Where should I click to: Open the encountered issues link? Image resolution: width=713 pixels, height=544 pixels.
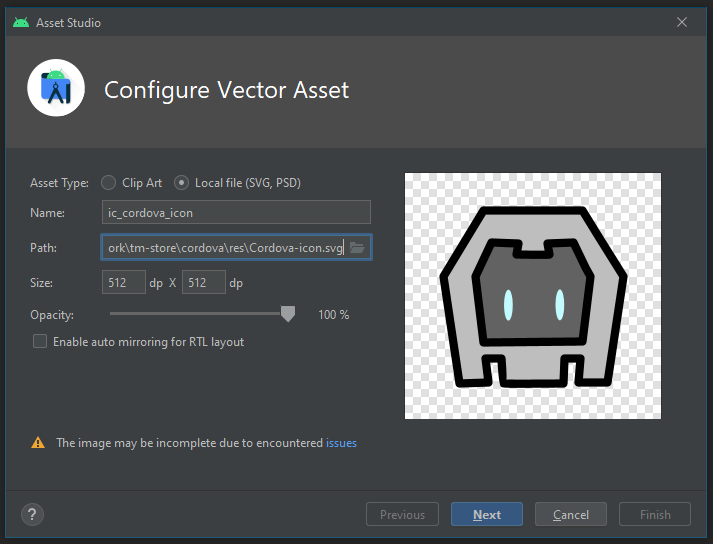pos(341,443)
